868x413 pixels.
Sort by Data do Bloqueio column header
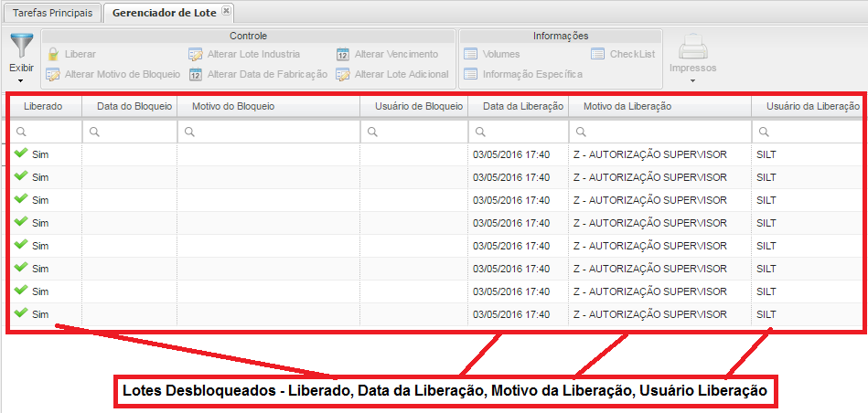(130, 106)
